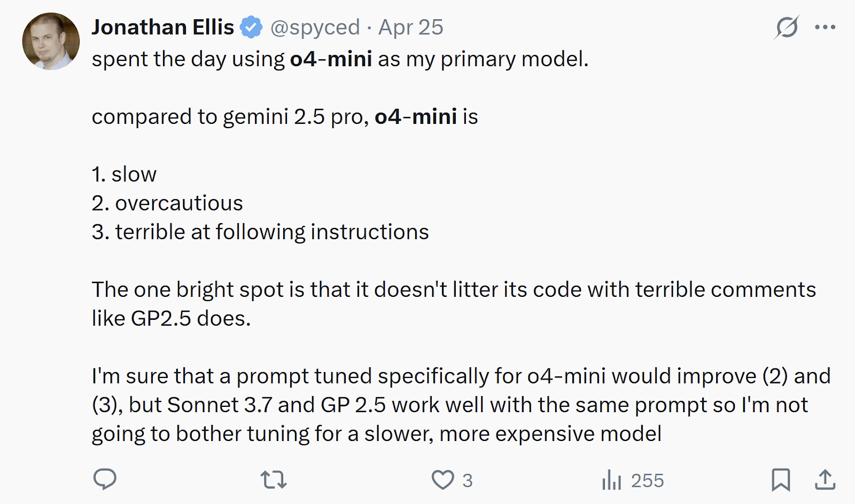Image resolution: width=855 pixels, height=504 pixels.
Task: Click the blue verified badge
Action: tap(251, 27)
